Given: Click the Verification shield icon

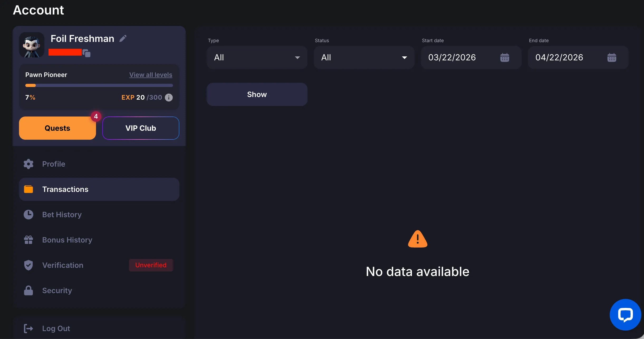Looking at the screenshot, I should pos(28,265).
